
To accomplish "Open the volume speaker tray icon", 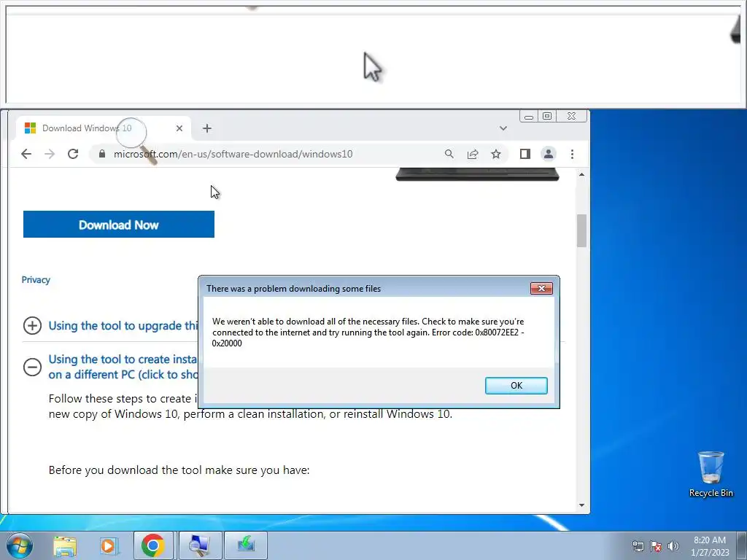I will [x=673, y=546].
